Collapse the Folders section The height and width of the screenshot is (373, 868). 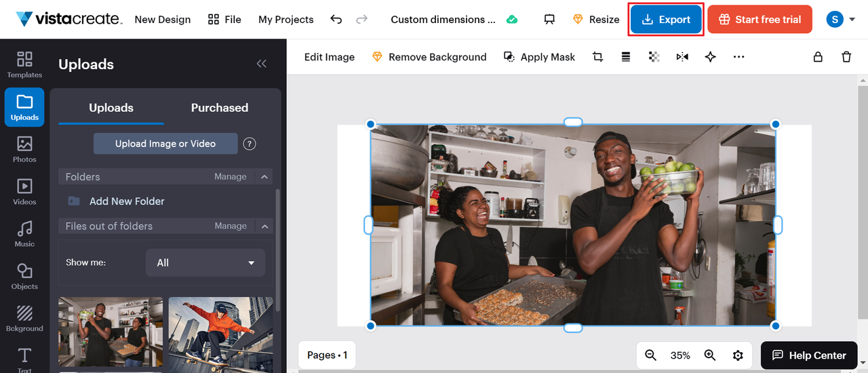pos(264,176)
